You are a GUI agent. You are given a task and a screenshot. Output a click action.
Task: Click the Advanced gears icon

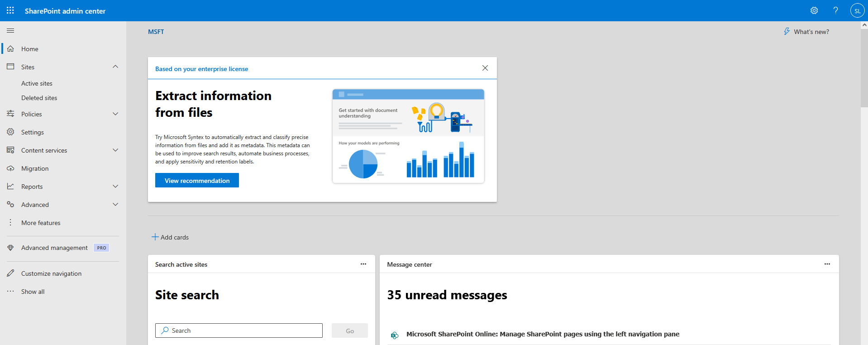pyautogui.click(x=10, y=204)
